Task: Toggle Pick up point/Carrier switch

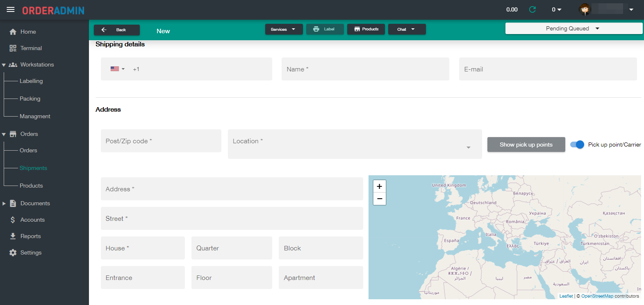Action: click(577, 144)
